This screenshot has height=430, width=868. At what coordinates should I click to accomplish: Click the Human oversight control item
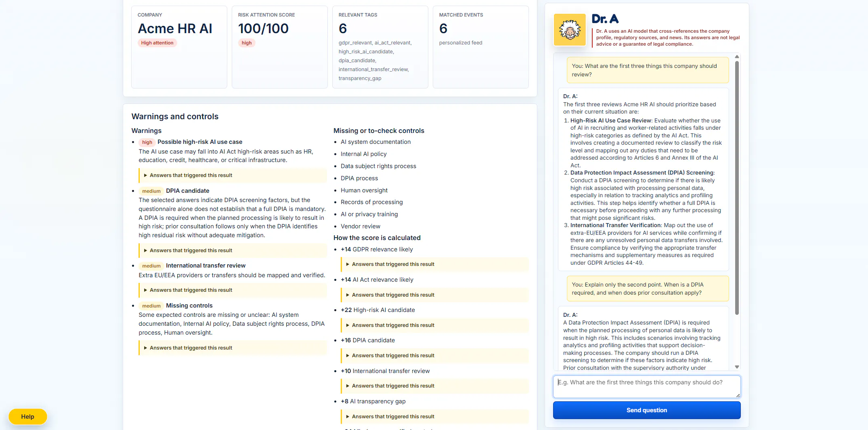coord(364,190)
